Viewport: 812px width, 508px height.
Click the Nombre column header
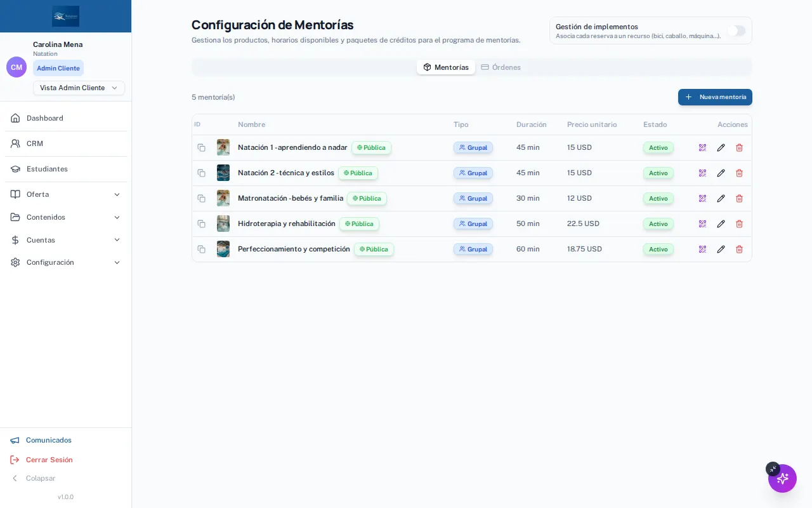tap(252, 124)
